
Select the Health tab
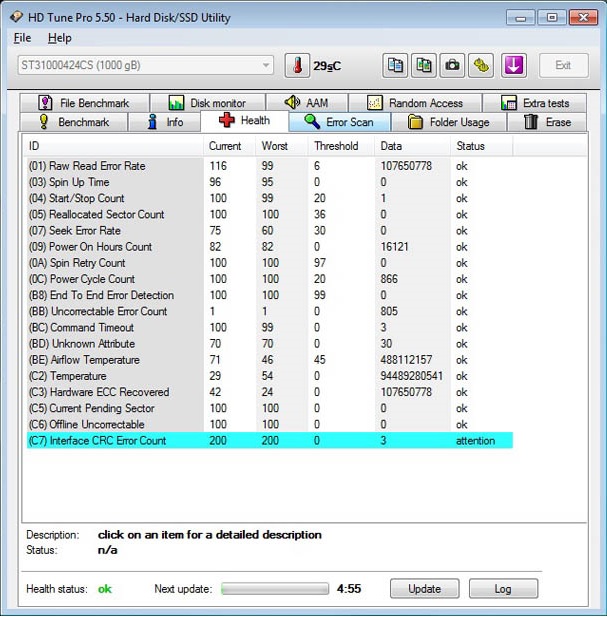tap(245, 120)
